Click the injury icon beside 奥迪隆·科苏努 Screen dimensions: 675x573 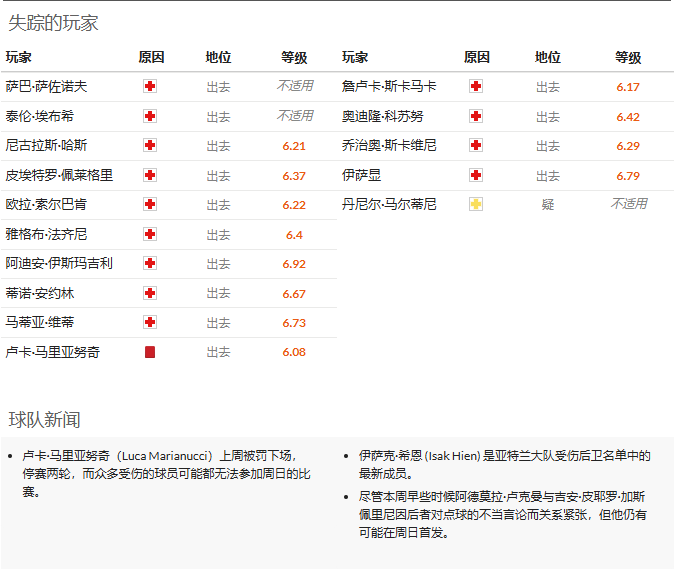point(476,117)
